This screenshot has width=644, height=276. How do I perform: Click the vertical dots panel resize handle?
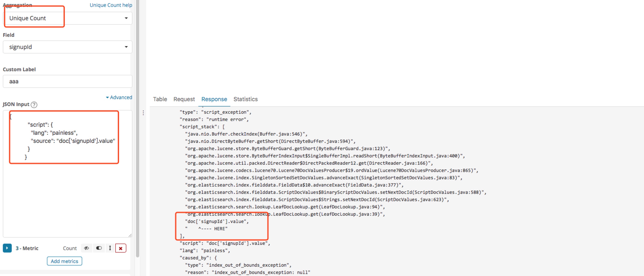[143, 113]
